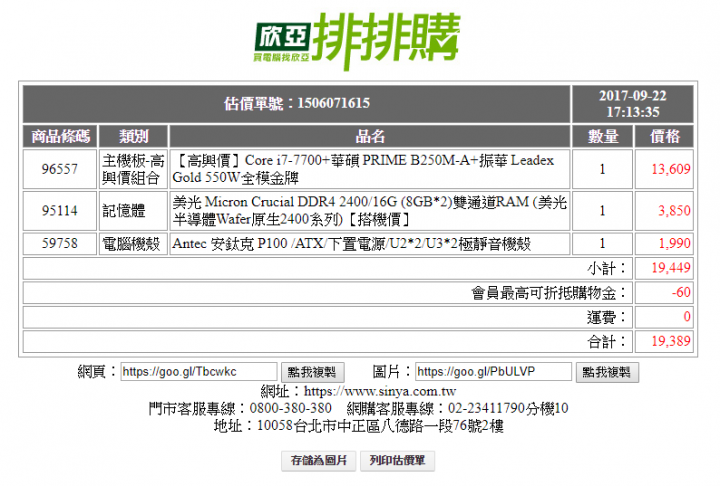Select the 圖片 URL field goo.gl/PbULVP
Image resolution: width=720 pixels, height=486 pixels.
click(x=493, y=372)
